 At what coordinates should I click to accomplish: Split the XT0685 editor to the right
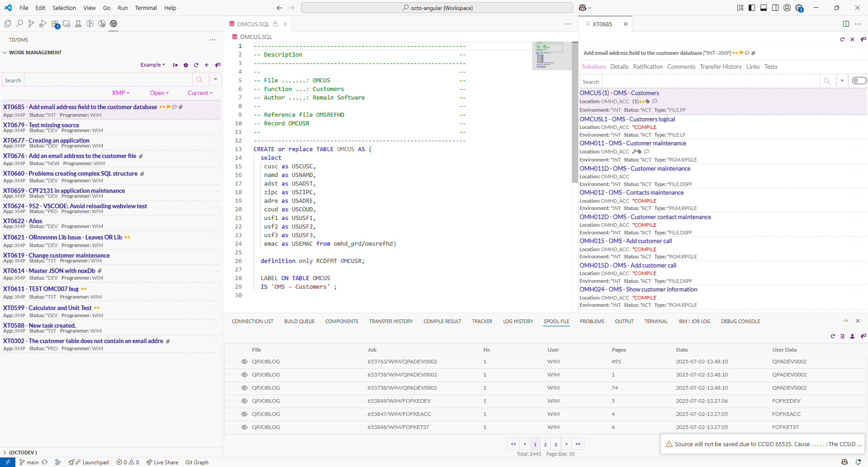[846, 24]
